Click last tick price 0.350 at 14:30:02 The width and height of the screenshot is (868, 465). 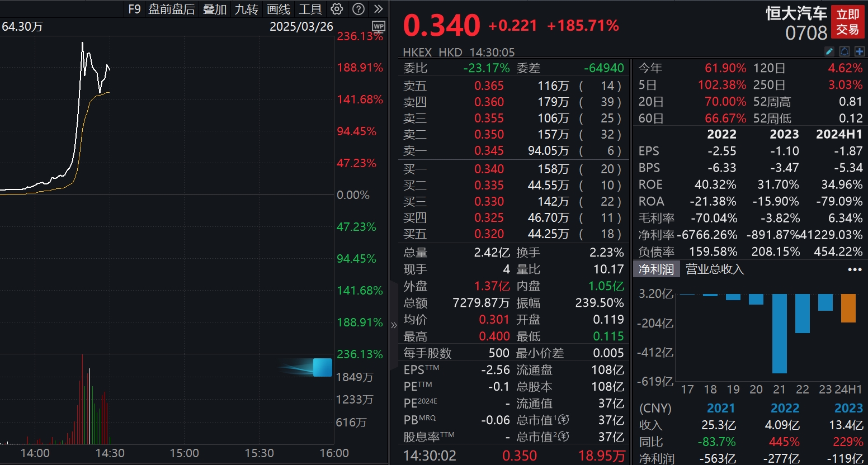point(520,455)
